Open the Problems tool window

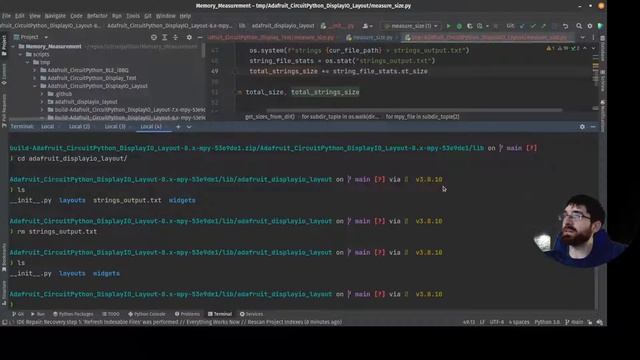[x=187, y=314]
